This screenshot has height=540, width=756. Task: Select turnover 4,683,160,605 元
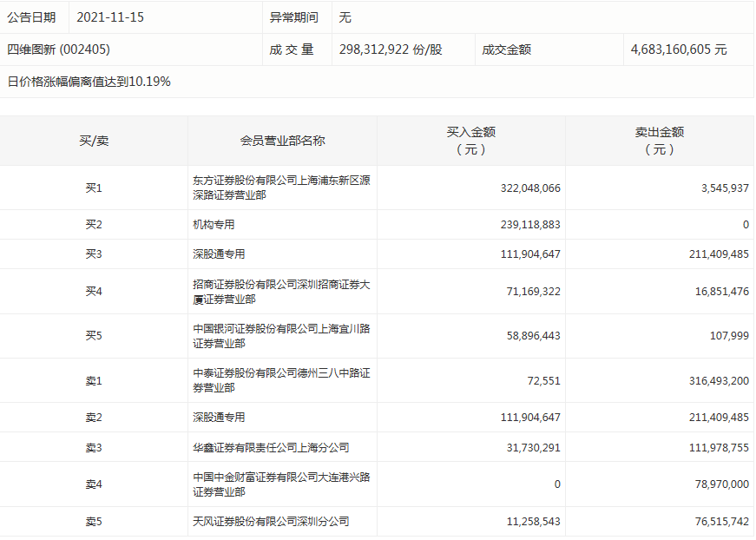tap(679, 49)
